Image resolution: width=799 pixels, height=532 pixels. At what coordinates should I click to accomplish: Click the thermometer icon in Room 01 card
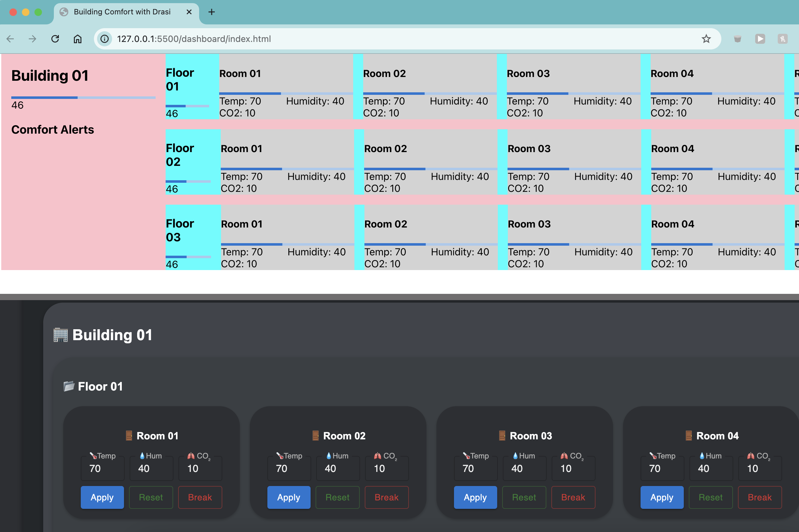(x=93, y=456)
